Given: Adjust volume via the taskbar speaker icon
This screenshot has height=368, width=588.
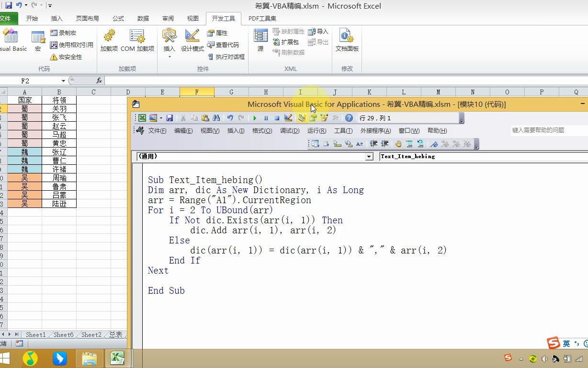Looking at the screenshot, I should coord(544,358).
